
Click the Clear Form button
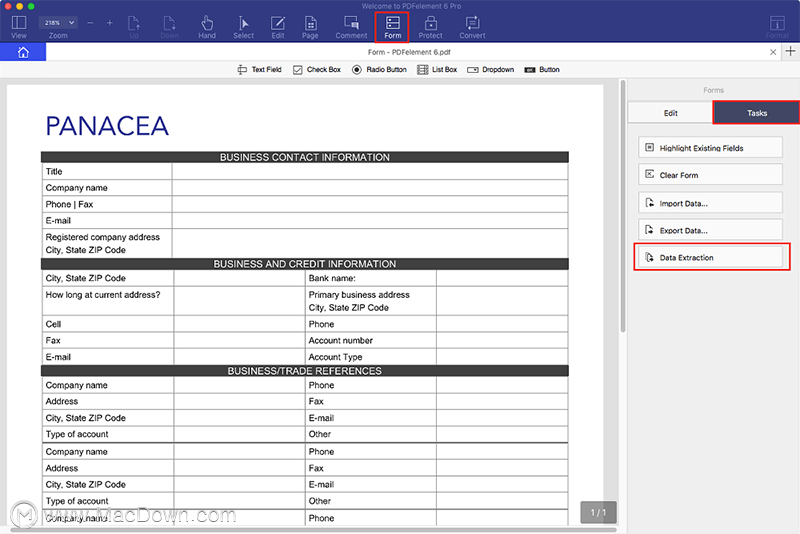[710, 174]
